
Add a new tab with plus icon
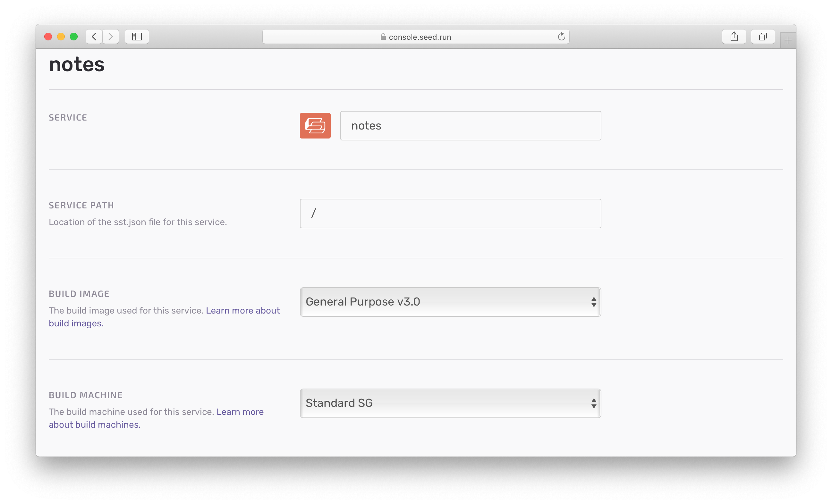click(788, 40)
